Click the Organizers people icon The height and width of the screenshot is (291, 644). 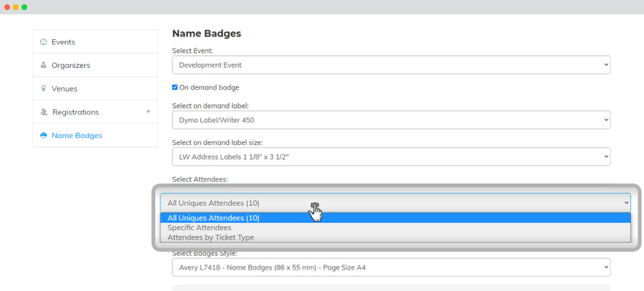pos(44,65)
